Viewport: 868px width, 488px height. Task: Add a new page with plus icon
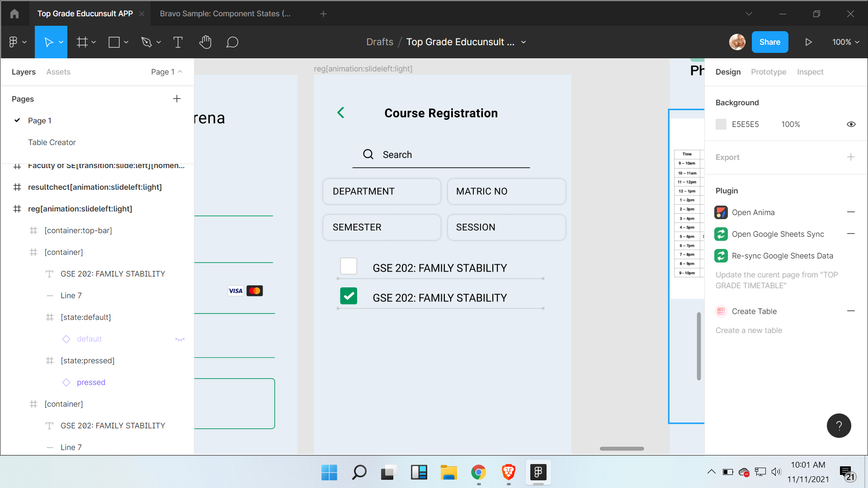177,99
